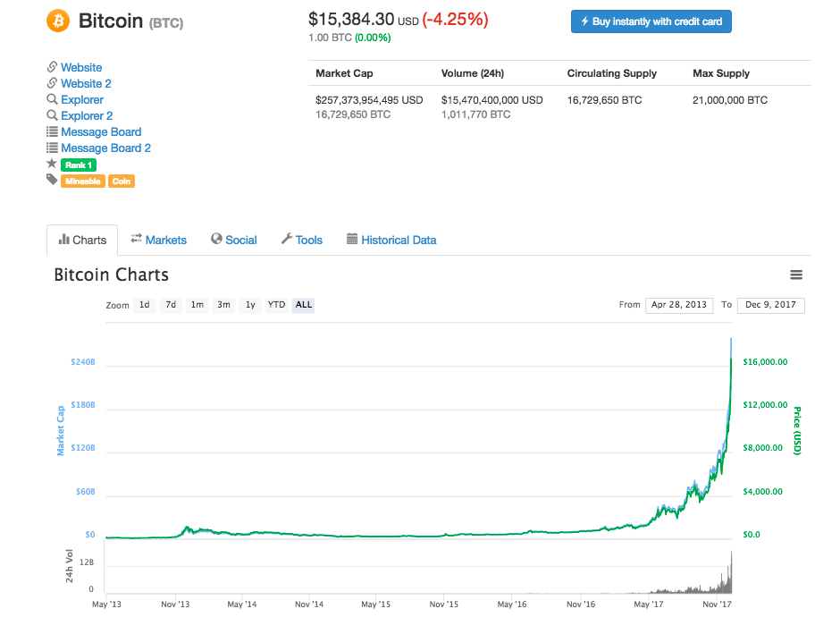Switch zoom to the 7d range
Image resolution: width=840 pixels, height=617 pixels.
(x=171, y=305)
